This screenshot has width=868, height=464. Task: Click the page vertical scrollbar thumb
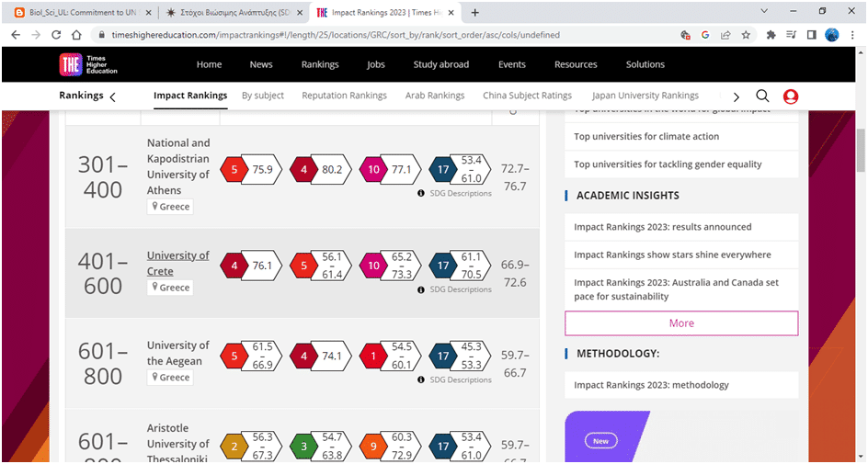[861, 153]
